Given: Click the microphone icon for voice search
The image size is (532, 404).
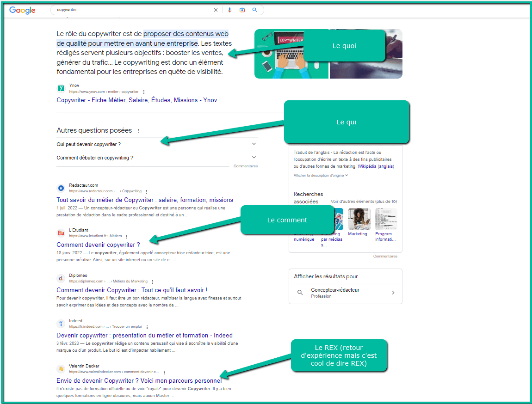Looking at the screenshot, I should [230, 9].
